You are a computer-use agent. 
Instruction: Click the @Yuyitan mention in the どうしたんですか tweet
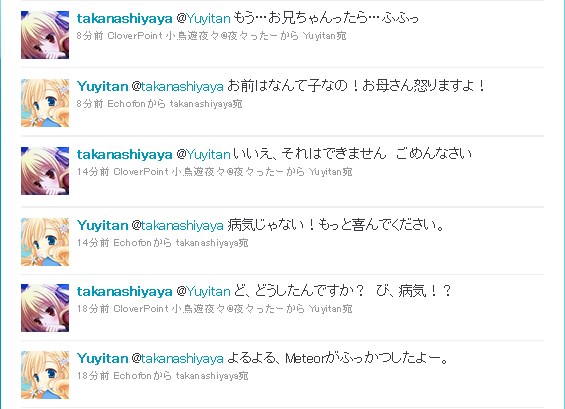tap(203, 291)
